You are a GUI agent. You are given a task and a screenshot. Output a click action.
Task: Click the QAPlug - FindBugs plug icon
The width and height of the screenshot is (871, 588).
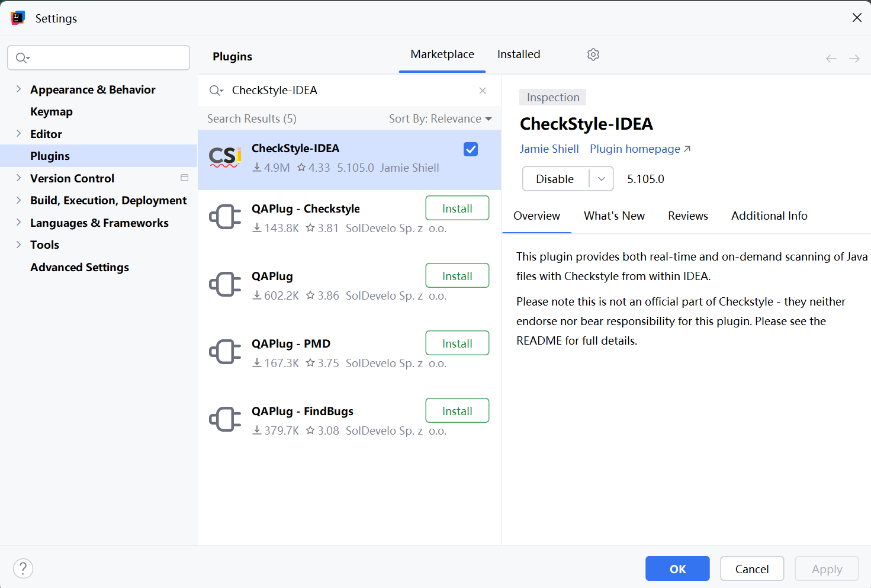225,419
